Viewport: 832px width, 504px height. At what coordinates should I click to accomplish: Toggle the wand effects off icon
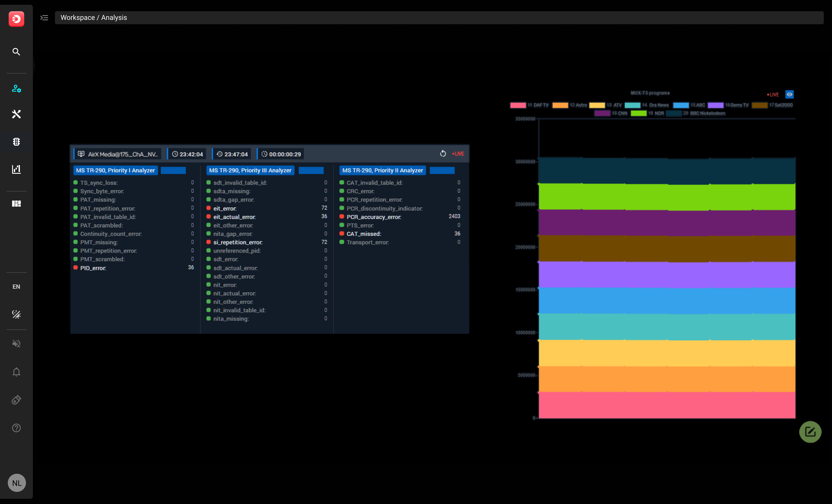click(16, 314)
